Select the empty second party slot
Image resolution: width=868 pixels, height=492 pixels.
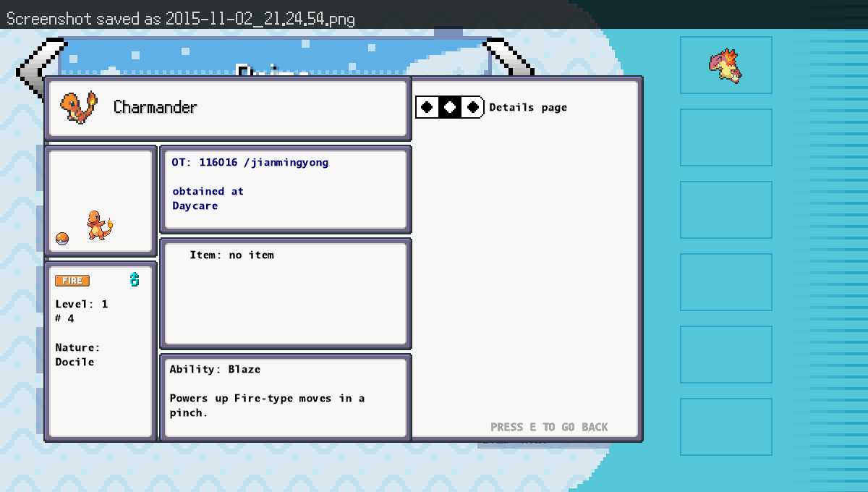point(726,137)
